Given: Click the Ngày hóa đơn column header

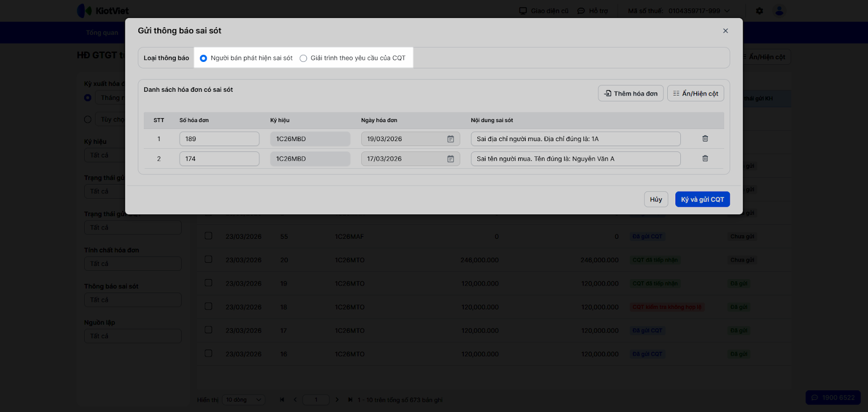Looking at the screenshot, I should pos(379,121).
